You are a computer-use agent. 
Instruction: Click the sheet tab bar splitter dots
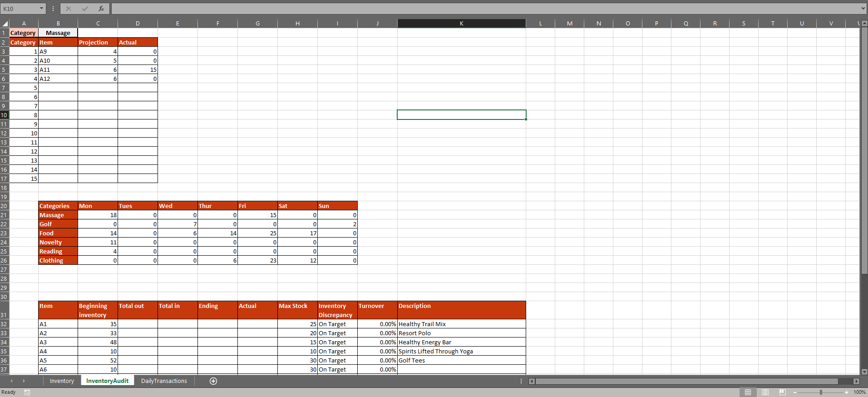[x=521, y=381]
